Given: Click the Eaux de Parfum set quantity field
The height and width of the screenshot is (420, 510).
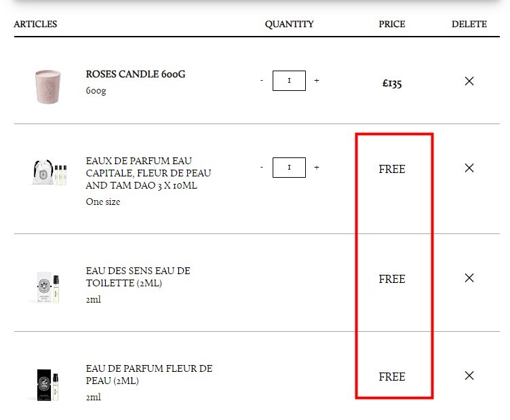Looking at the screenshot, I should pos(289,168).
